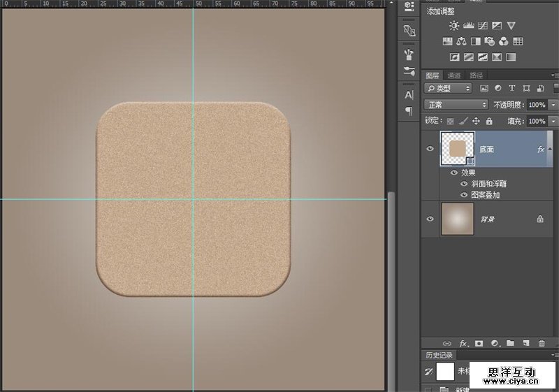Image resolution: width=559 pixels, height=392 pixels.
Task: Filter layers by text type
Action: [511, 88]
